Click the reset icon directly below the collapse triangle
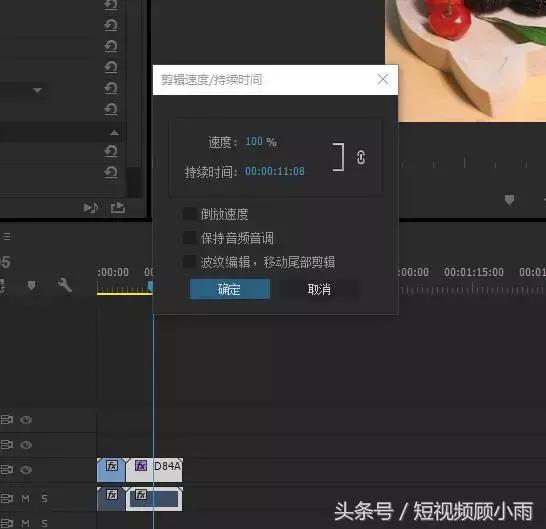 [111, 151]
